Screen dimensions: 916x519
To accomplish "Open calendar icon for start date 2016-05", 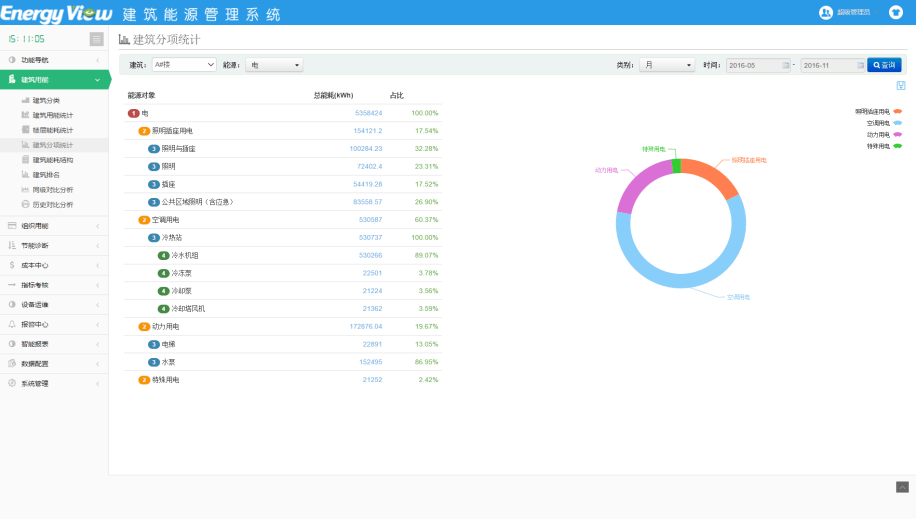I will pos(786,65).
